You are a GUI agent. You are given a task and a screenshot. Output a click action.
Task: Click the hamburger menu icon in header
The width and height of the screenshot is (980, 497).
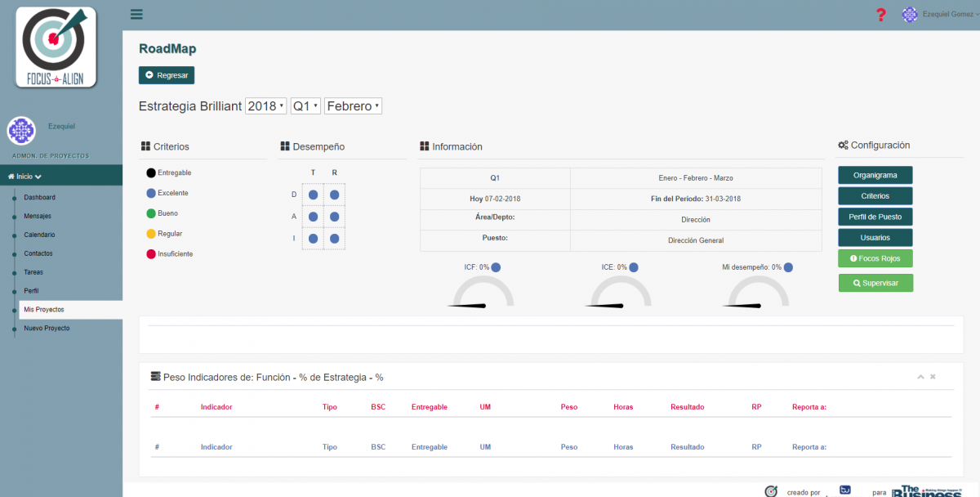[x=136, y=14]
